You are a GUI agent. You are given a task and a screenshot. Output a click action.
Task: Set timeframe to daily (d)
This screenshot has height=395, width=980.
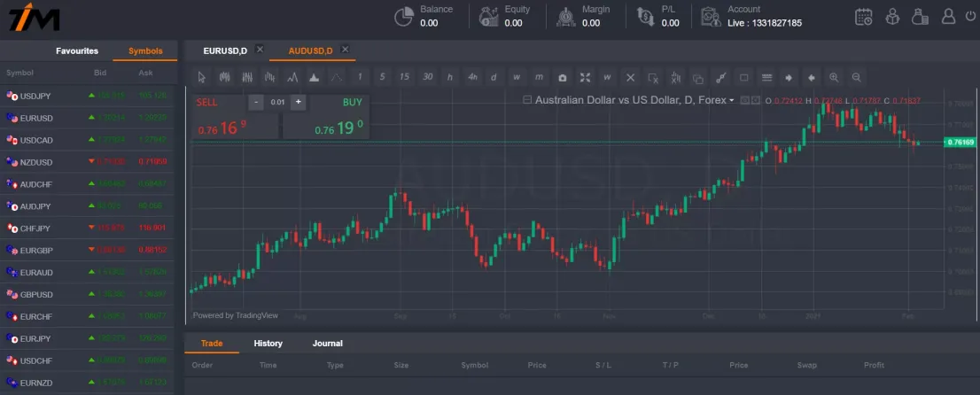494,78
